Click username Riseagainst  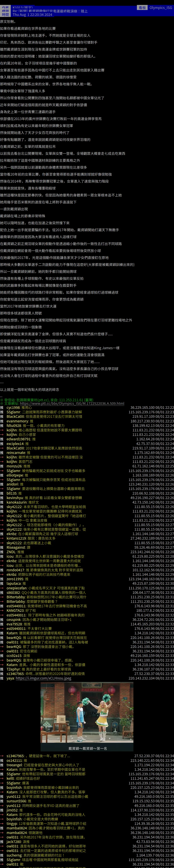16,548
